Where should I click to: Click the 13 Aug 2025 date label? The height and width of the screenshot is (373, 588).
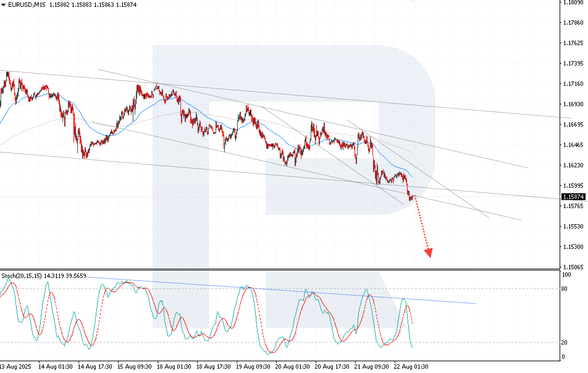[15, 367]
